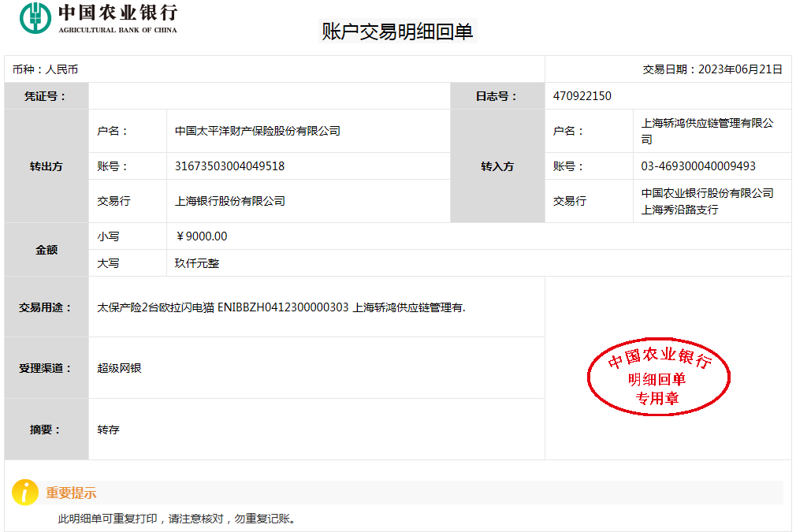Click the Agricultural Bank of China logo

99,18
